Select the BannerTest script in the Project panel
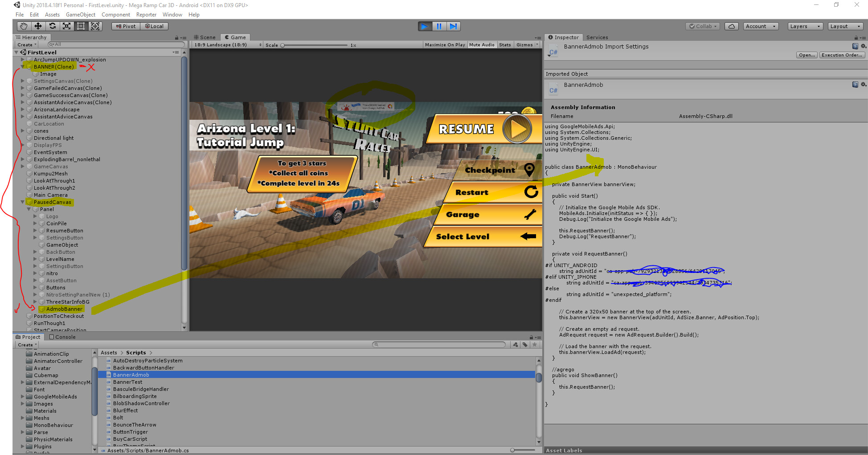Image resolution: width=868 pixels, height=455 pixels. [127, 382]
